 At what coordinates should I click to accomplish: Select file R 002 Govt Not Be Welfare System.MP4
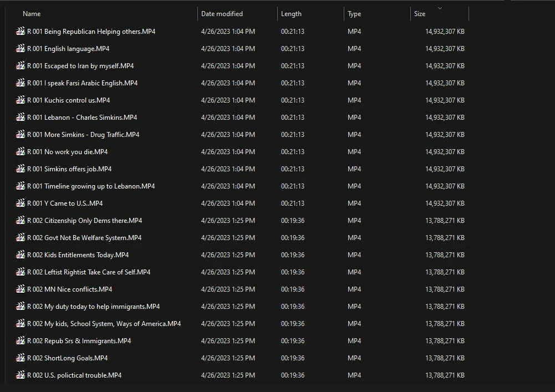point(84,238)
